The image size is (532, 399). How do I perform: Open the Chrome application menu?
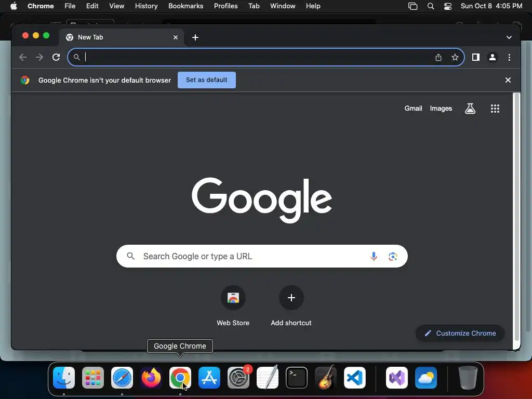41,6
